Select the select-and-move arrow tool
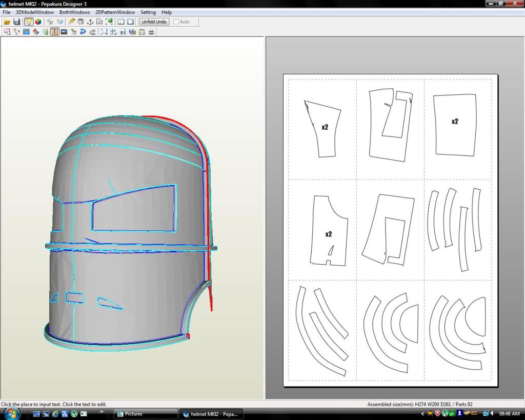Viewport: 525px width, 420px height. coord(7,32)
